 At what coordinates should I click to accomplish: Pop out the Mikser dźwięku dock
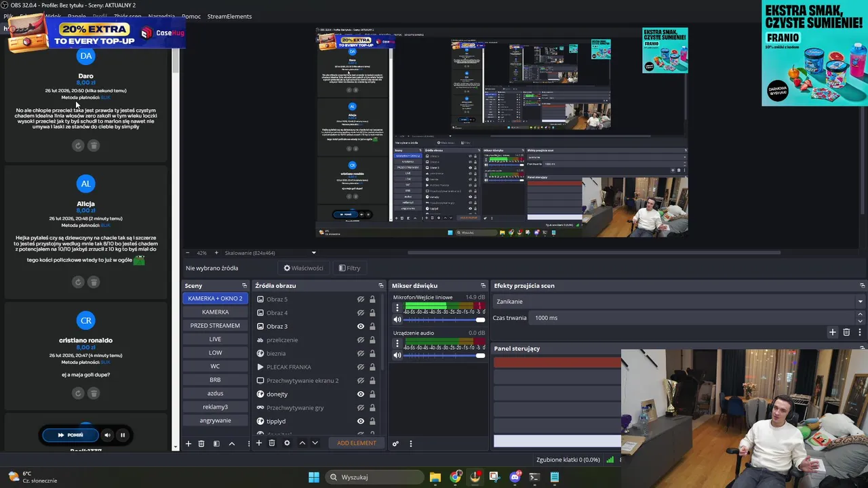coord(483,285)
